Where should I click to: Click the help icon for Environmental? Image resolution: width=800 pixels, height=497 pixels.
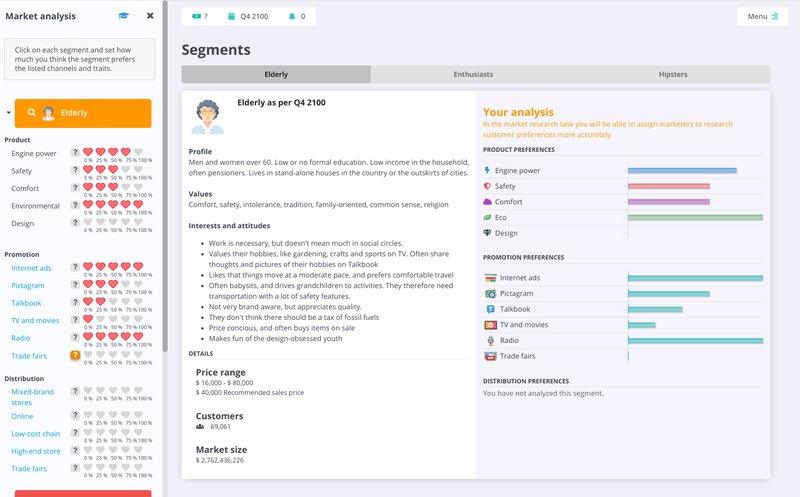click(x=75, y=205)
